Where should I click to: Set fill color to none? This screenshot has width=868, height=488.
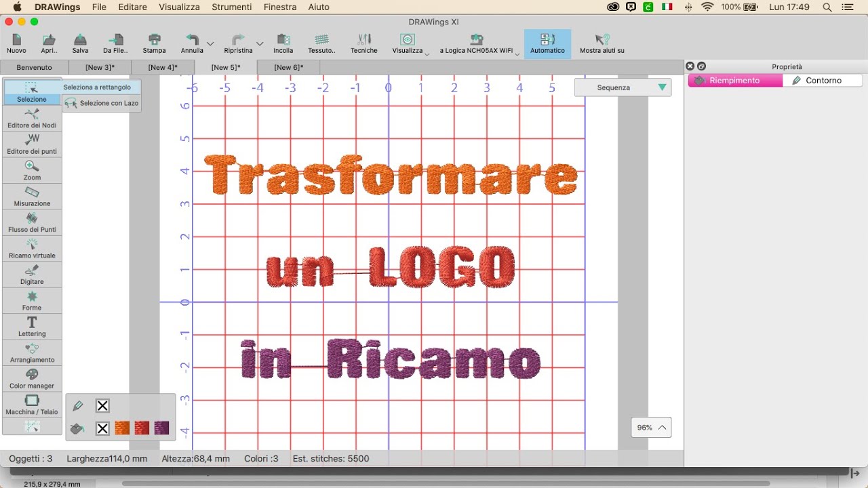coord(102,428)
